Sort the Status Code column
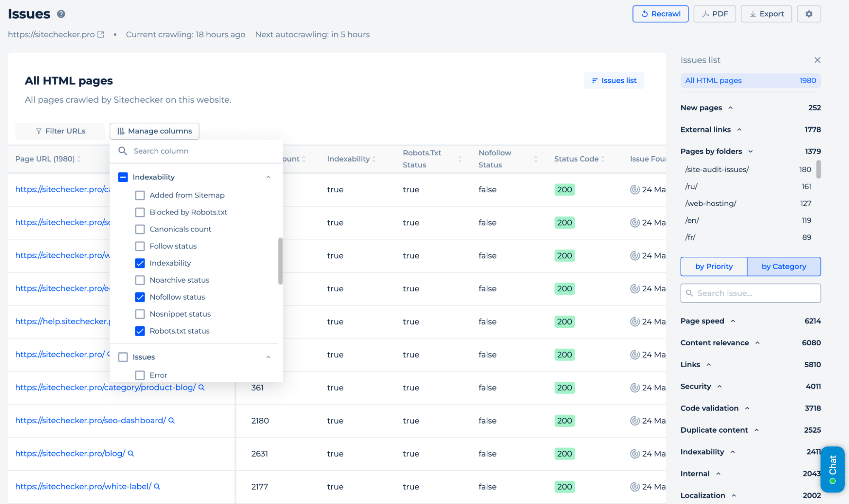Image resolution: width=849 pixels, height=504 pixels. pyautogui.click(x=603, y=159)
